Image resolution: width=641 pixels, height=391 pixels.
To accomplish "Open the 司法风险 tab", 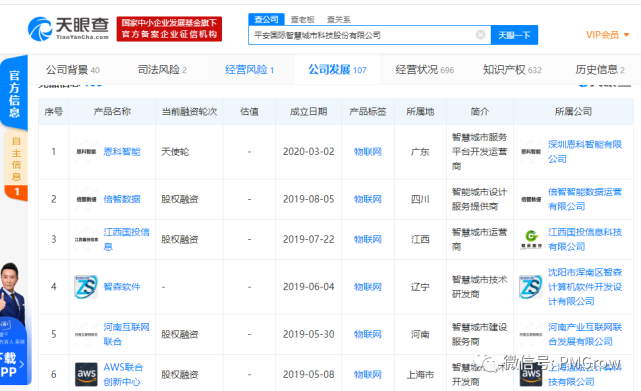I will tap(162, 70).
